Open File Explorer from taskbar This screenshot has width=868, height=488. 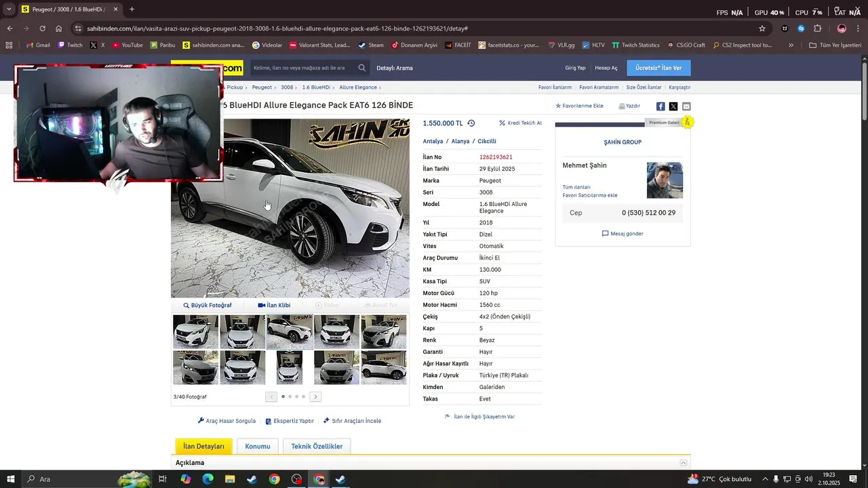pyautogui.click(x=230, y=479)
